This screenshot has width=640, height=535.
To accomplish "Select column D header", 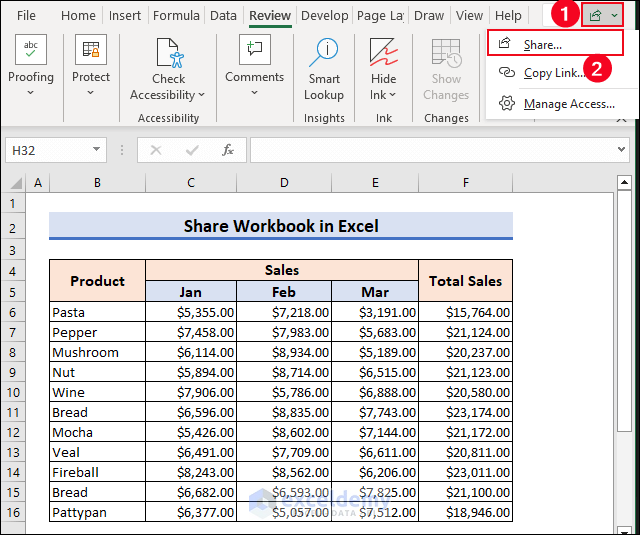I will pos(284,183).
